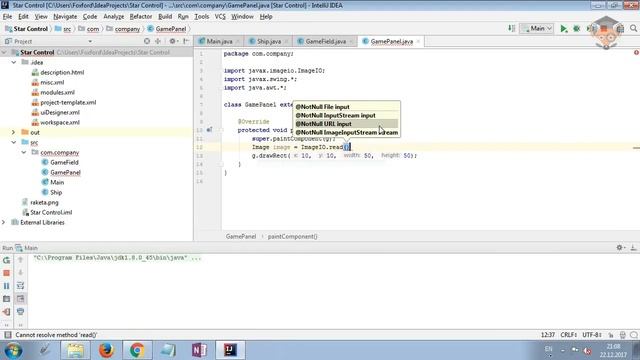
Task: Pause output in Run panel
Action: 7,286
